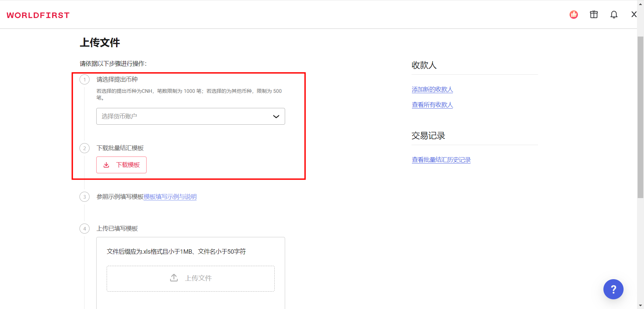Open the gift box rewards icon

click(x=594, y=15)
